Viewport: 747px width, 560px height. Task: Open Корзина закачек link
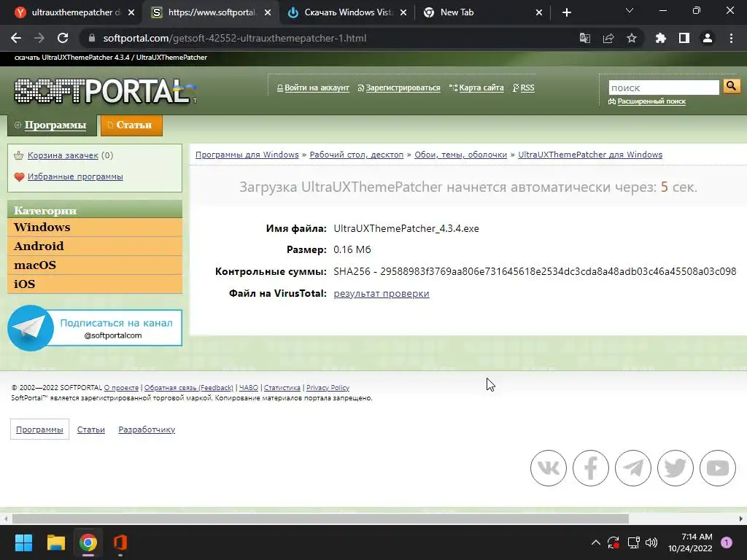tap(63, 155)
